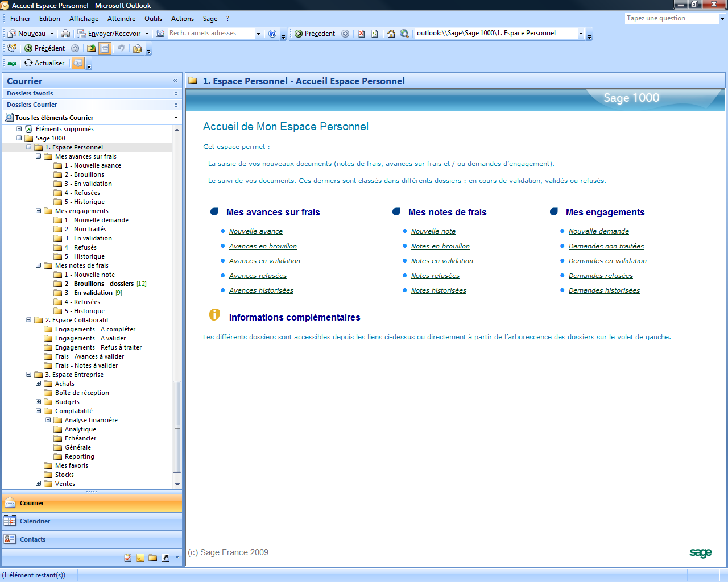Viewport: 728px width, 582px height.
Task: Open the Affichage menu
Action: 84,19
